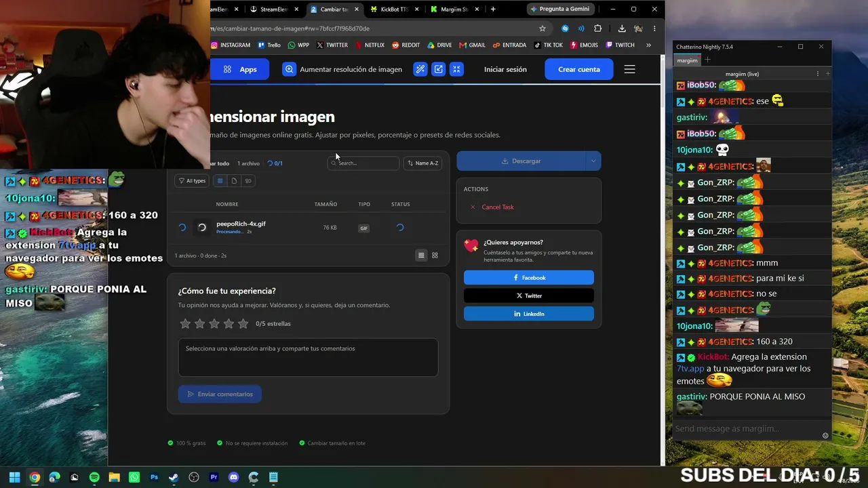
Task: Open Spotify from the taskbar
Action: (94, 477)
